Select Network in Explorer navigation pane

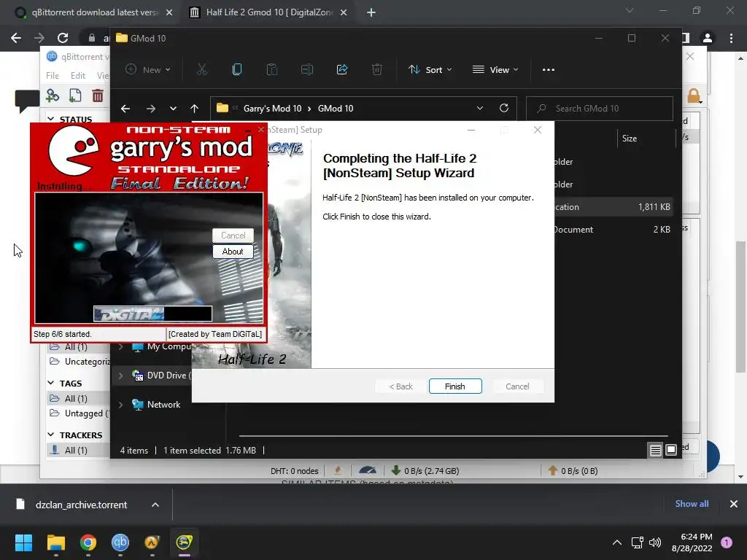click(x=163, y=404)
